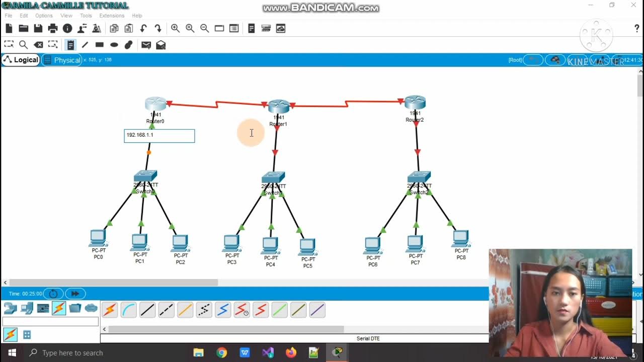Viewport: 644px width, 362px height.
Task: Open the Tools menu
Action: tap(86, 16)
